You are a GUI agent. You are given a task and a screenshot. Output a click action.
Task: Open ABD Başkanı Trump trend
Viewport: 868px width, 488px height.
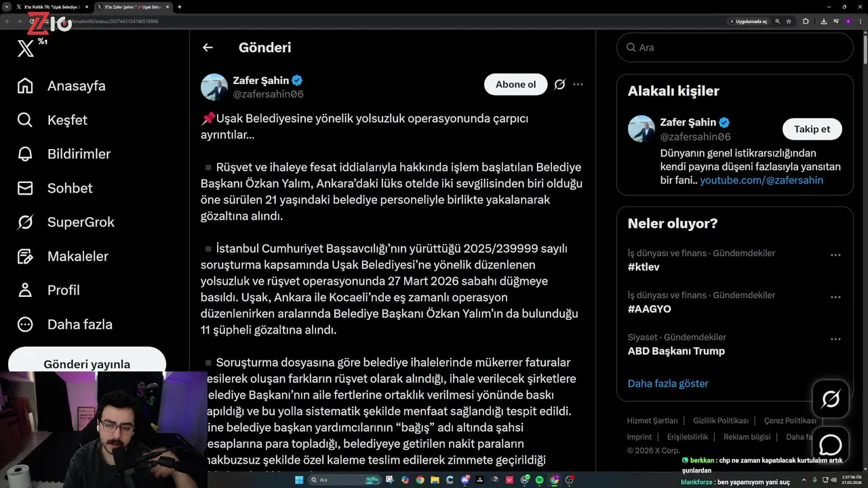coord(676,351)
